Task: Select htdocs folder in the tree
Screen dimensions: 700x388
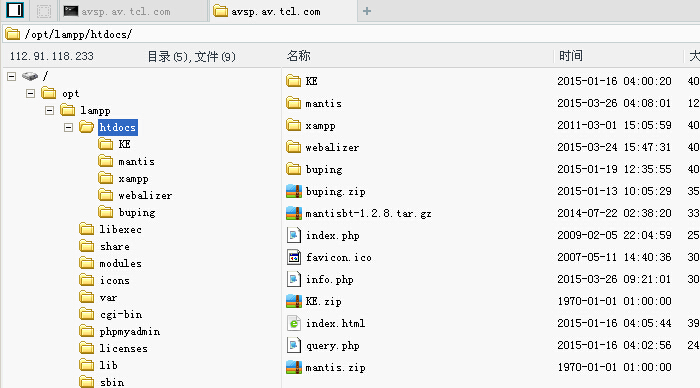Action: (117, 127)
